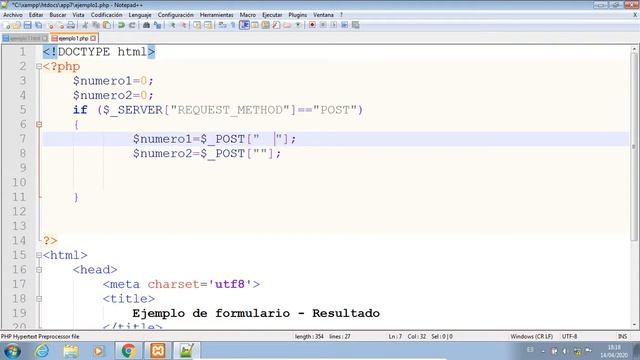Toggle INS insert mode in status bar
This screenshot has width=640, height=360.
pos(622,336)
